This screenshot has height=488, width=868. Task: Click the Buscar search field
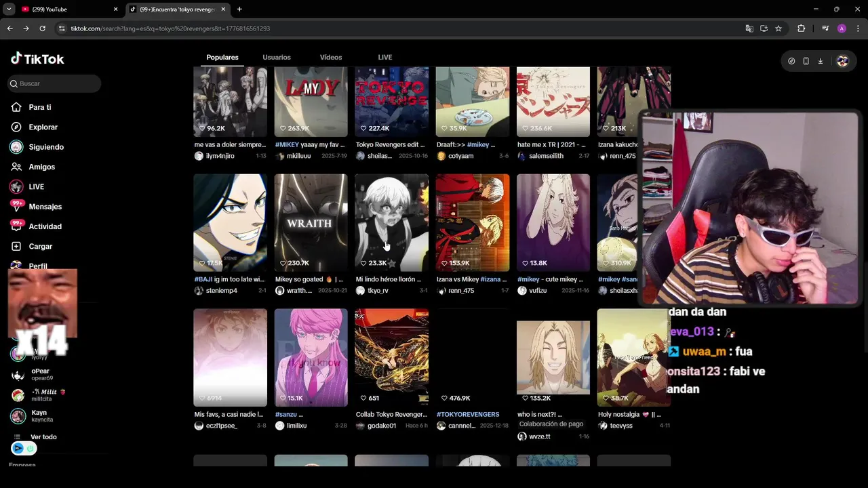[x=54, y=83]
